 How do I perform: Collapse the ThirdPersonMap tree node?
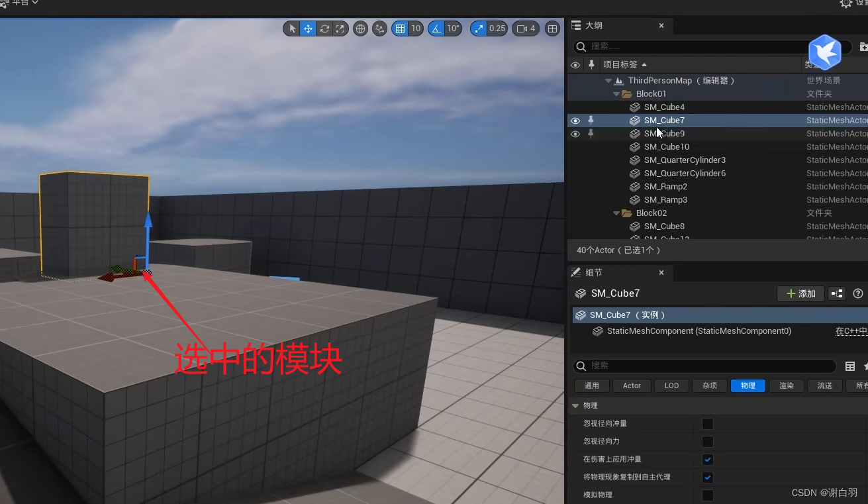click(608, 80)
